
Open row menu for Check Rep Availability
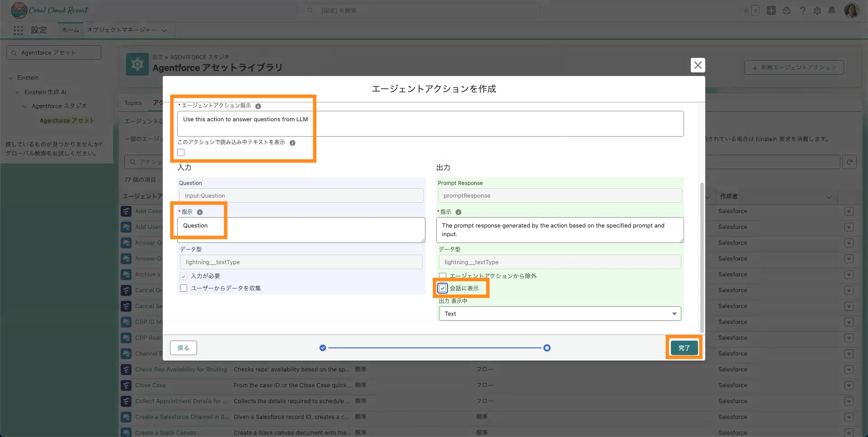click(x=849, y=370)
